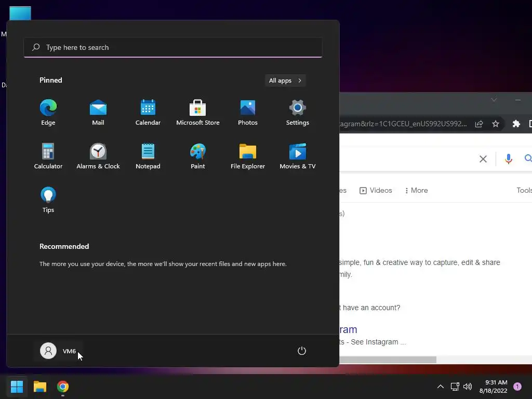532x399 pixels.
Task: Open Chrome extensions puzzle icon
Action: coord(516,124)
